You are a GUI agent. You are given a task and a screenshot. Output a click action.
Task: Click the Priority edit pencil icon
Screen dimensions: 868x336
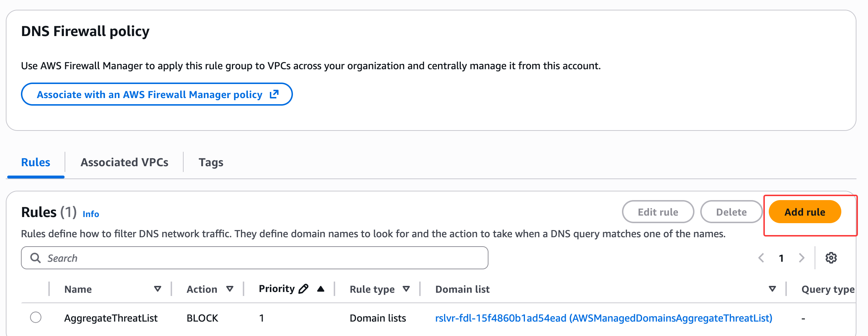tap(303, 289)
